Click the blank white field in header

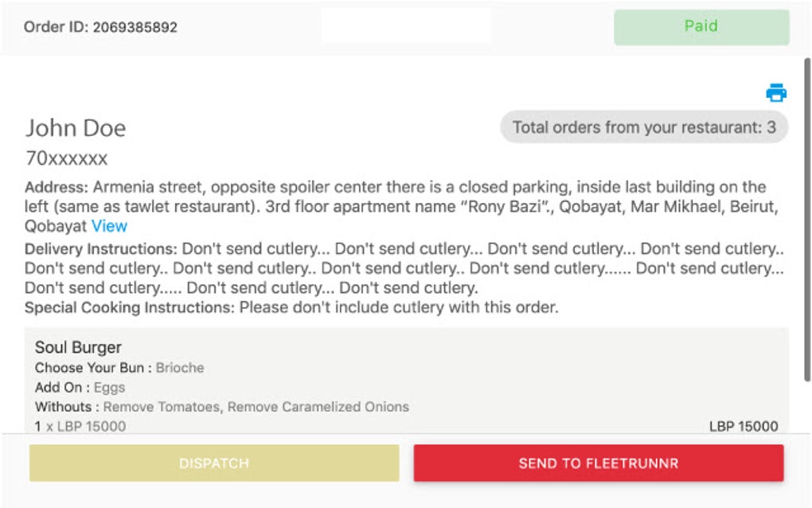(405, 26)
